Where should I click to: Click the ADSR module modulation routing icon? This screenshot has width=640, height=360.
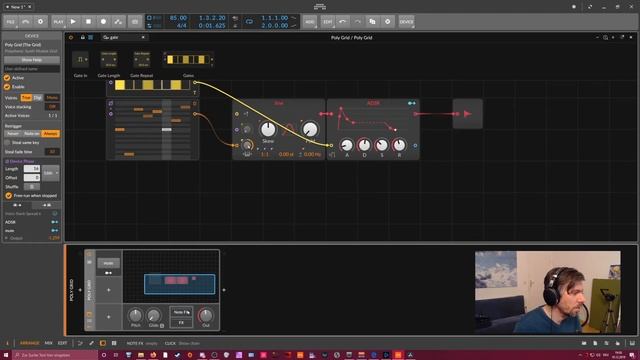click(x=412, y=103)
